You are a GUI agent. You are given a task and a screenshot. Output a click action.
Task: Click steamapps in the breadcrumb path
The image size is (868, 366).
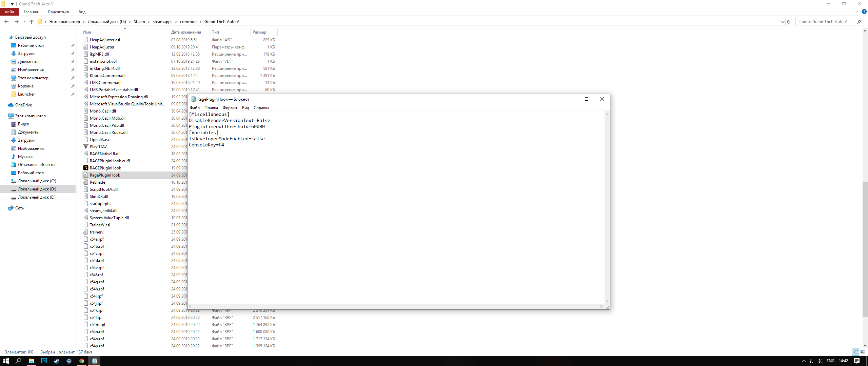pyautogui.click(x=162, y=22)
